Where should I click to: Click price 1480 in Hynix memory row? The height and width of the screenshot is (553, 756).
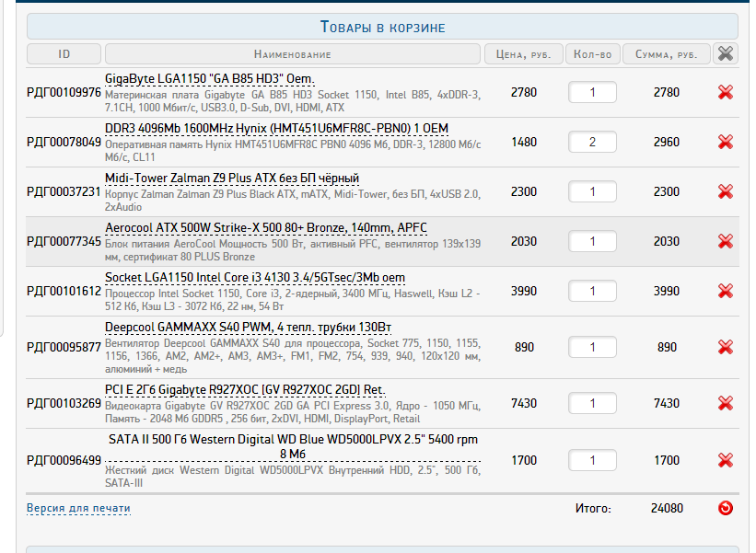524,142
